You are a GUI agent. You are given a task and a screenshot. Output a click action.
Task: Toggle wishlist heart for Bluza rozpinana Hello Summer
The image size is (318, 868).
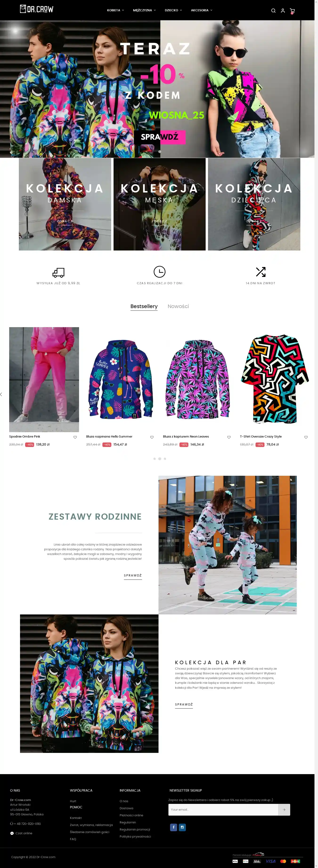pos(152,437)
